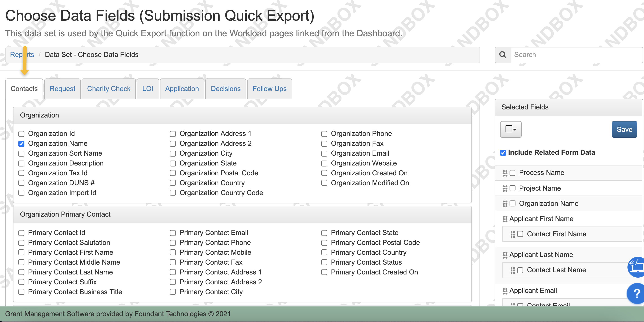Check Primary Contact Created On field
Screen dimensions: 644x322
tap(324, 272)
